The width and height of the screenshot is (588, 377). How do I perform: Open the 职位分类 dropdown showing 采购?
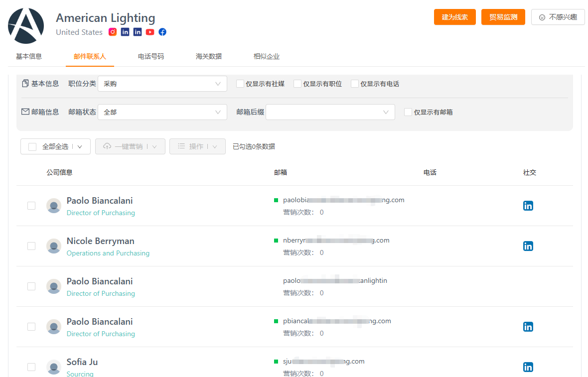tap(162, 84)
